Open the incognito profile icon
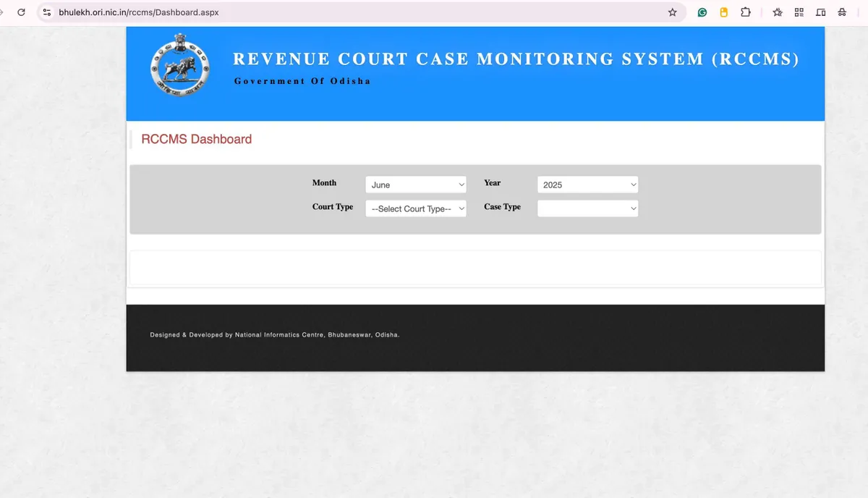 [841, 12]
